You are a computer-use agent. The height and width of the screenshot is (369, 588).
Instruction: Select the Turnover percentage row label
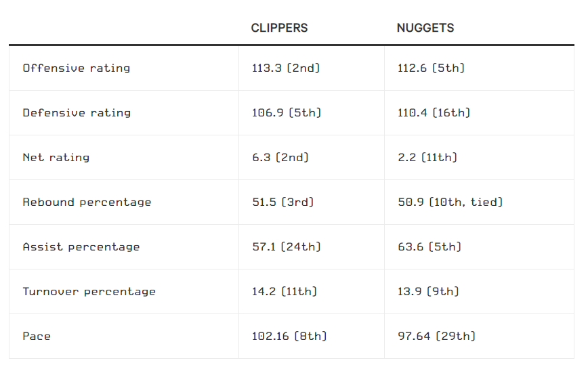[x=89, y=291]
